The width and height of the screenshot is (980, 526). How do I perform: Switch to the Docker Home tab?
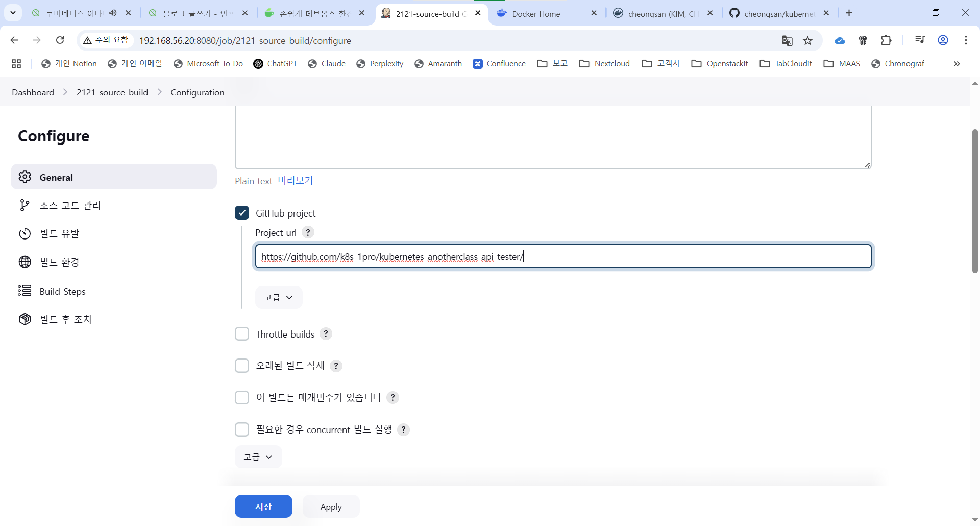(547, 14)
